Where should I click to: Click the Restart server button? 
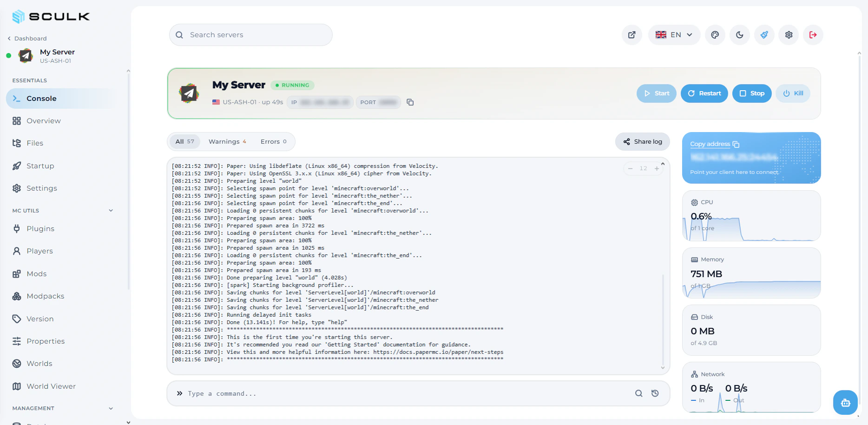704,93
